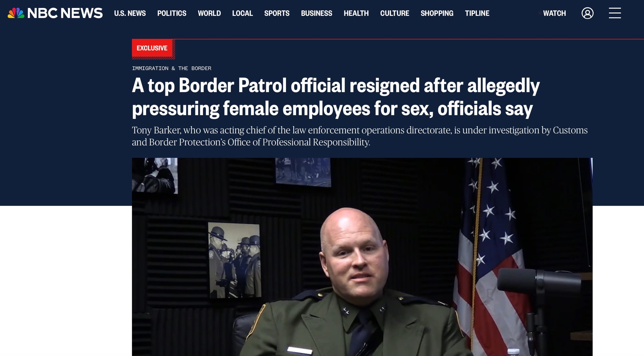Open the Local news section

click(242, 13)
